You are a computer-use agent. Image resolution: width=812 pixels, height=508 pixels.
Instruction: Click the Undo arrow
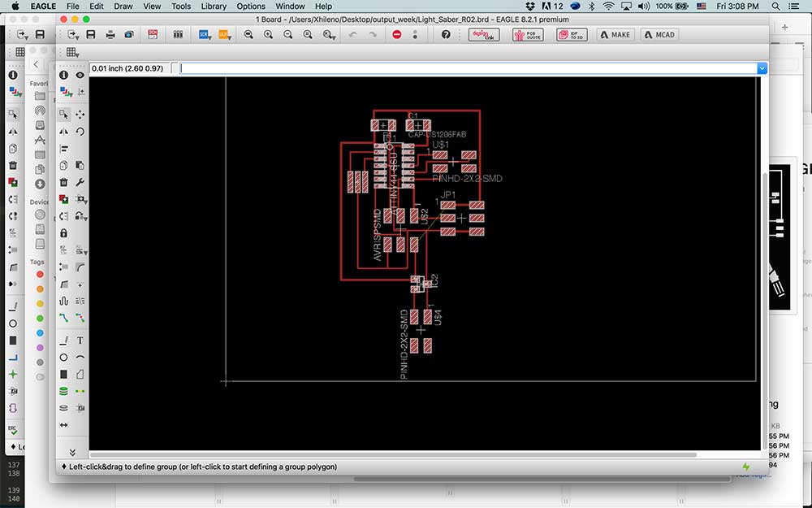[352, 35]
